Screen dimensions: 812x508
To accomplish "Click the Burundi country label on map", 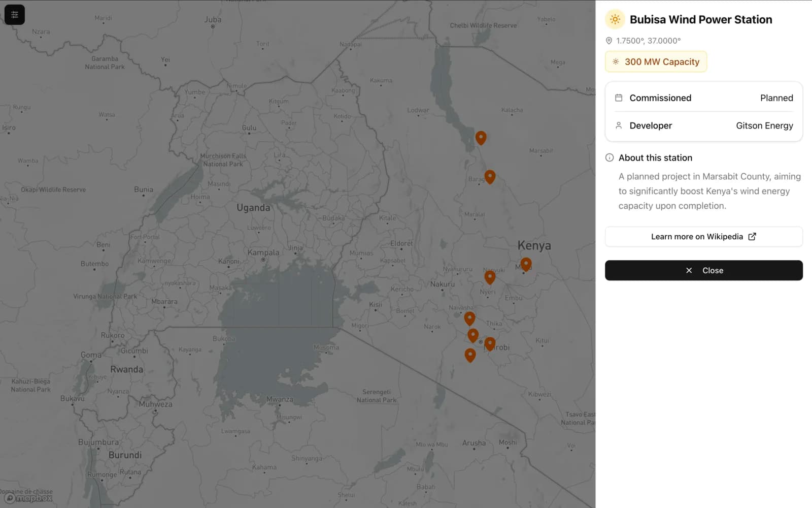I will [125, 455].
